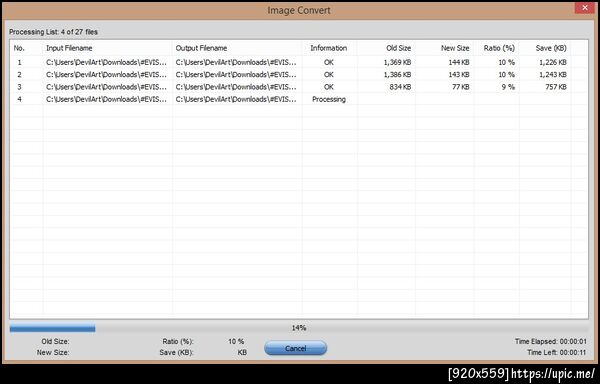600x384 pixels.
Task: Click the Time Elapsed readout
Action: [551, 342]
